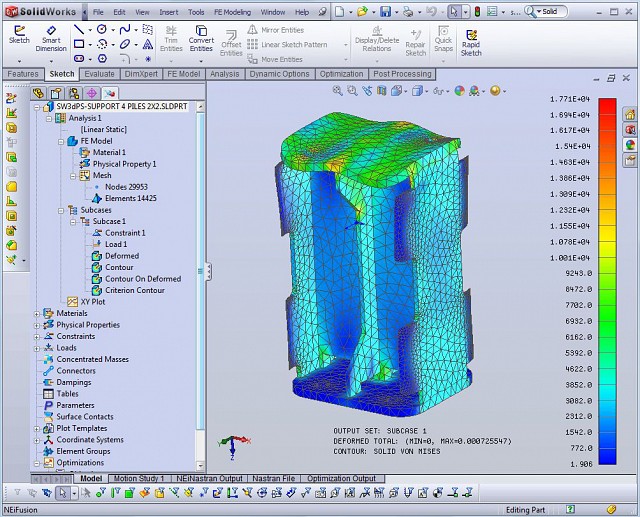Select Material 1 under FE Model
Image resolution: width=640 pixels, height=517 pixels.
(x=109, y=152)
